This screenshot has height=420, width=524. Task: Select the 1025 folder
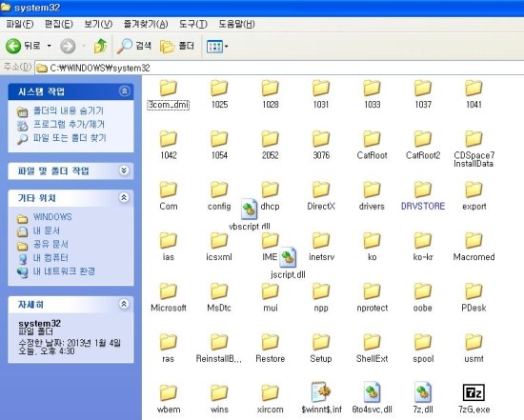coord(219,95)
